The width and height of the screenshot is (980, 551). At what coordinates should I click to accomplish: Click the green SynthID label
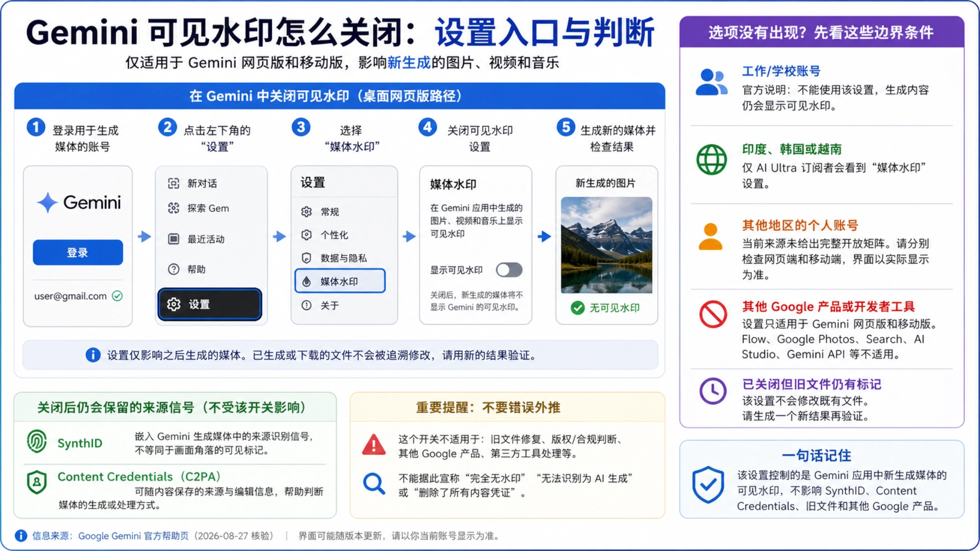click(x=80, y=443)
